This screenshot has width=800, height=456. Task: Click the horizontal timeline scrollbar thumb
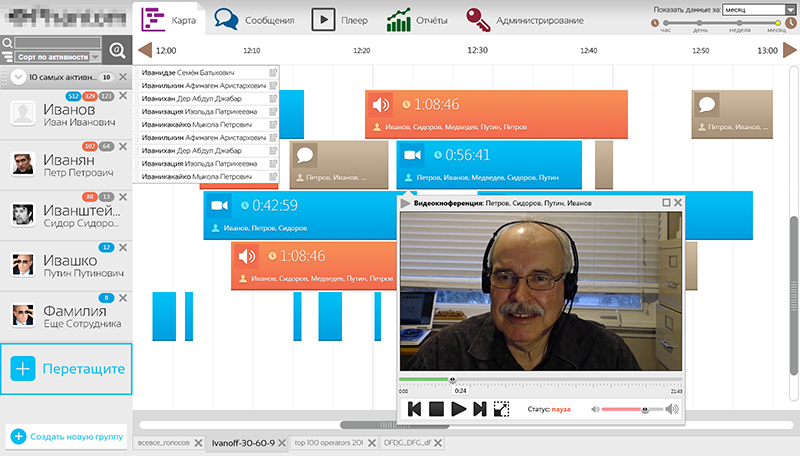coord(394,425)
